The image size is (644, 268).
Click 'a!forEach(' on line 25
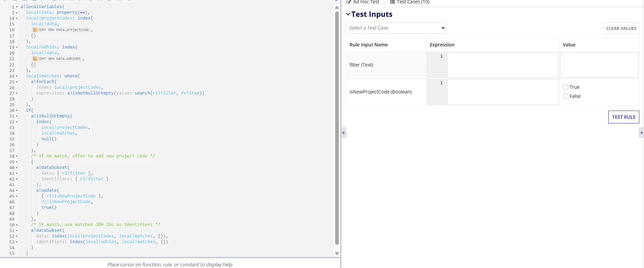(44, 82)
